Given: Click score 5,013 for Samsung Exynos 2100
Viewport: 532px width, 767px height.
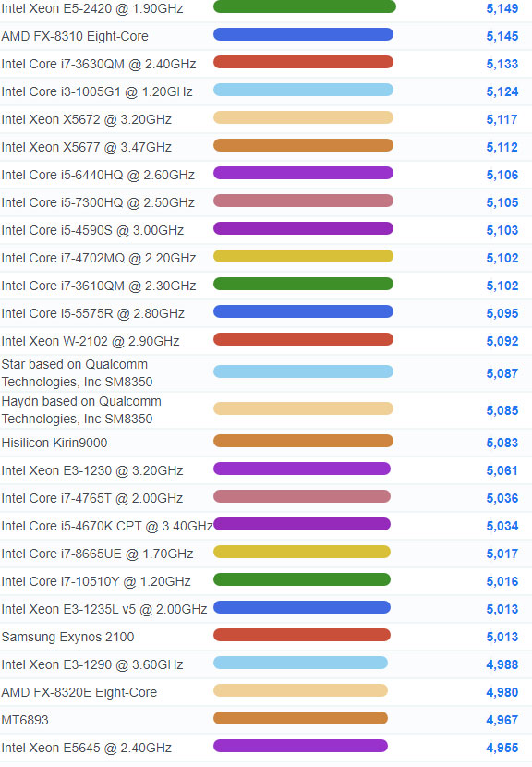Looking at the screenshot, I should click(502, 637).
